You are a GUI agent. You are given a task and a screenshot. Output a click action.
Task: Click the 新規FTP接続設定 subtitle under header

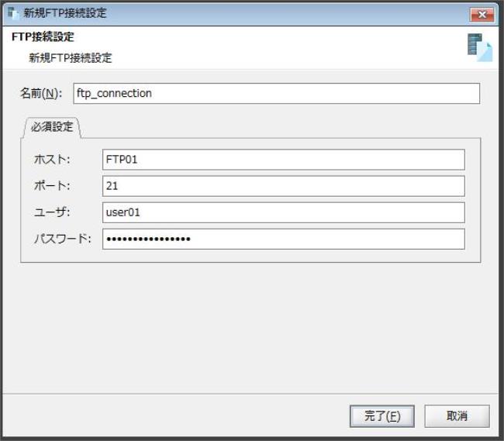point(71,58)
